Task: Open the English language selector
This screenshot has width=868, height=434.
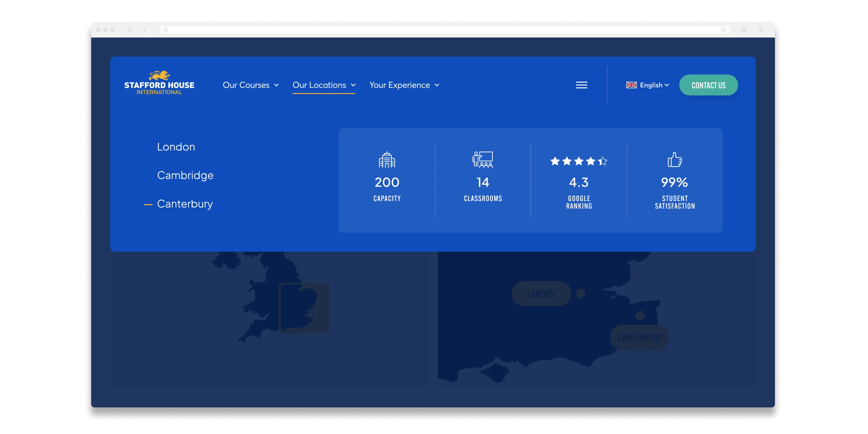Action: (x=647, y=85)
